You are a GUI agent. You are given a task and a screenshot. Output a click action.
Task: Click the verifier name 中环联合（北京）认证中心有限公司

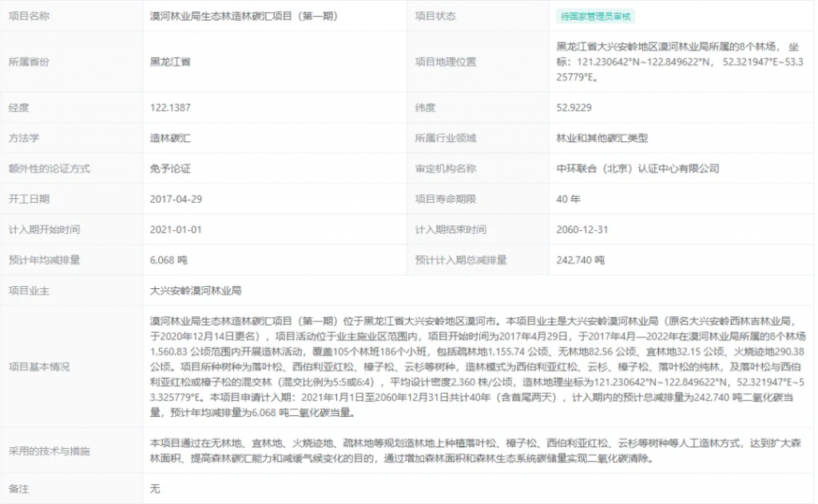pos(637,169)
